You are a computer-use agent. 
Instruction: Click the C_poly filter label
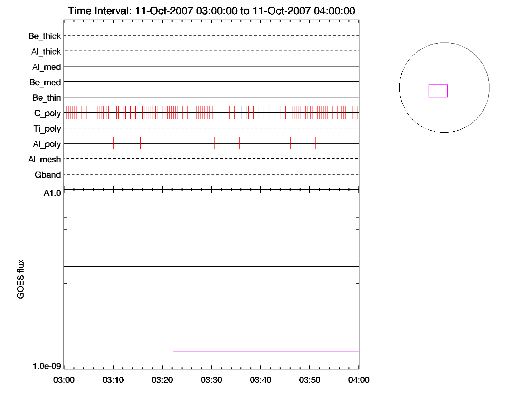tap(48, 113)
